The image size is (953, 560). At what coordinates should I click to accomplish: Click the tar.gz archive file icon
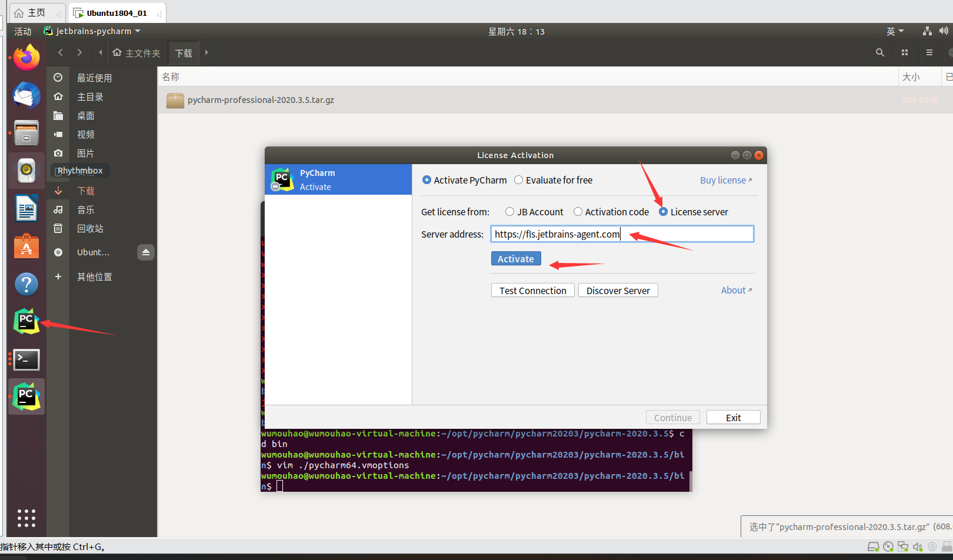click(175, 101)
